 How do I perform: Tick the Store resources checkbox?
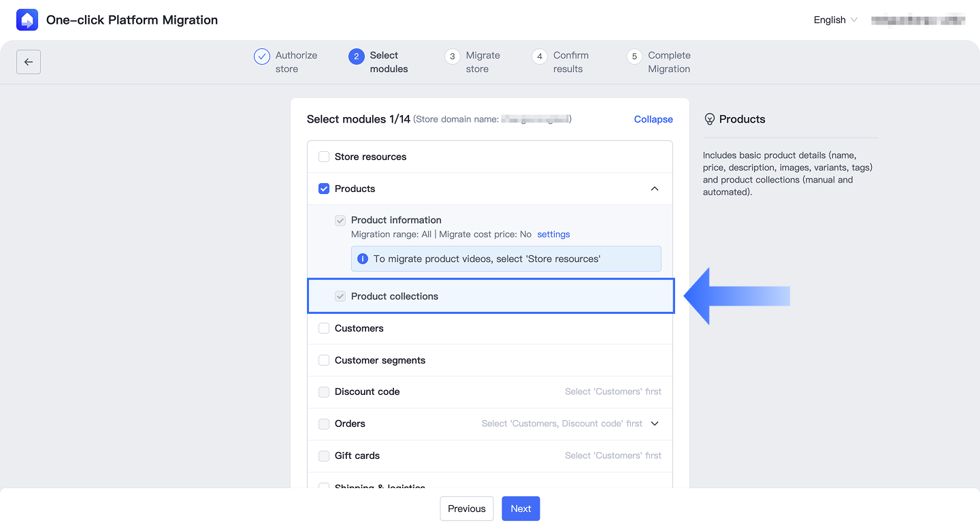[x=324, y=157]
